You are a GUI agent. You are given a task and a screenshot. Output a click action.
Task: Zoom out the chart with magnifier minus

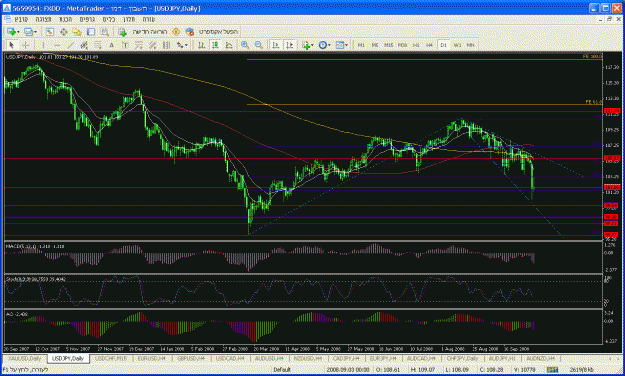tap(259, 45)
